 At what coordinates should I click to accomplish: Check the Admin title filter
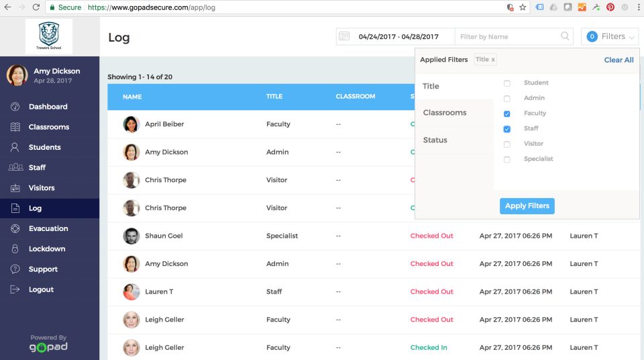pyautogui.click(x=507, y=99)
